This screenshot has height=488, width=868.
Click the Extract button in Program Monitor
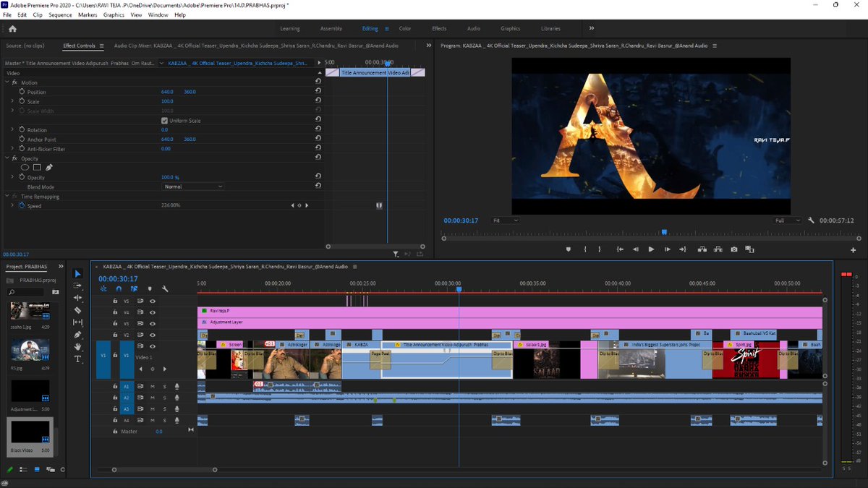(x=718, y=249)
